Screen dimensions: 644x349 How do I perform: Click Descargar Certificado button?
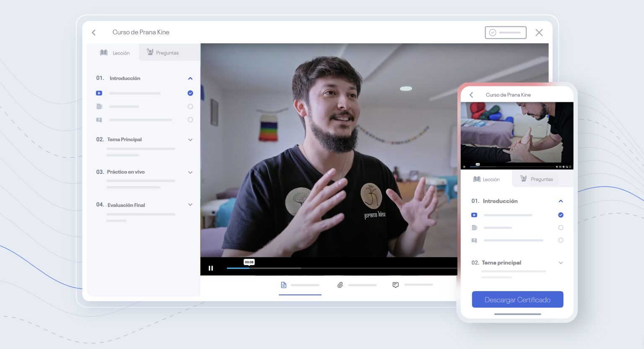tap(517, 300)
